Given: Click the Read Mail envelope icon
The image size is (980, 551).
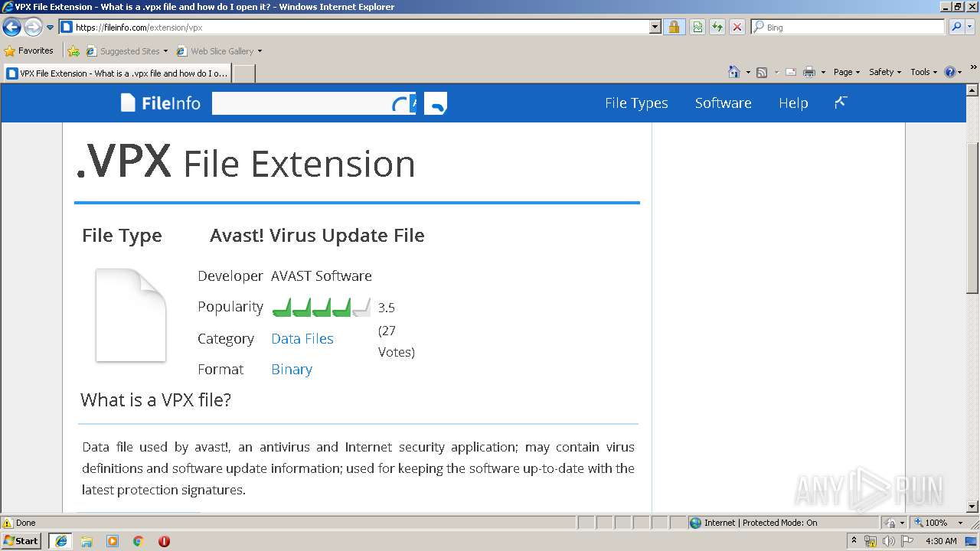Looking at the screenshot, I should point(790,72).
